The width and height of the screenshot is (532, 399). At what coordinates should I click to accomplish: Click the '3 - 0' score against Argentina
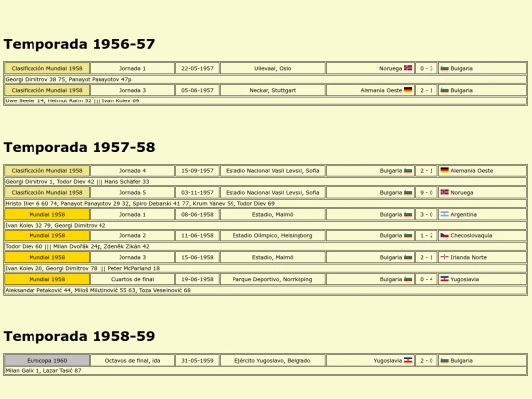tap(427, 214)
